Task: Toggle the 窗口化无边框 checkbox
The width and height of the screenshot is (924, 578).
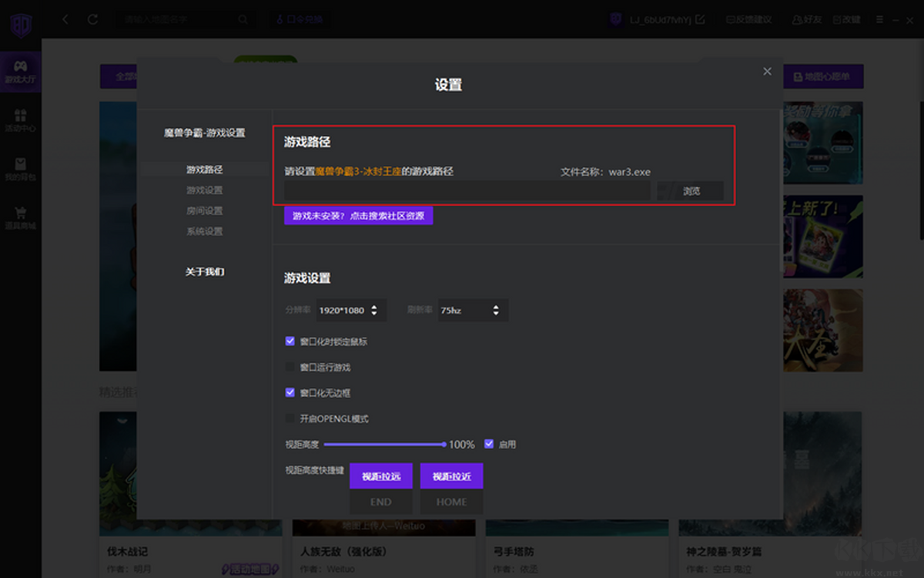Action: 290,392
